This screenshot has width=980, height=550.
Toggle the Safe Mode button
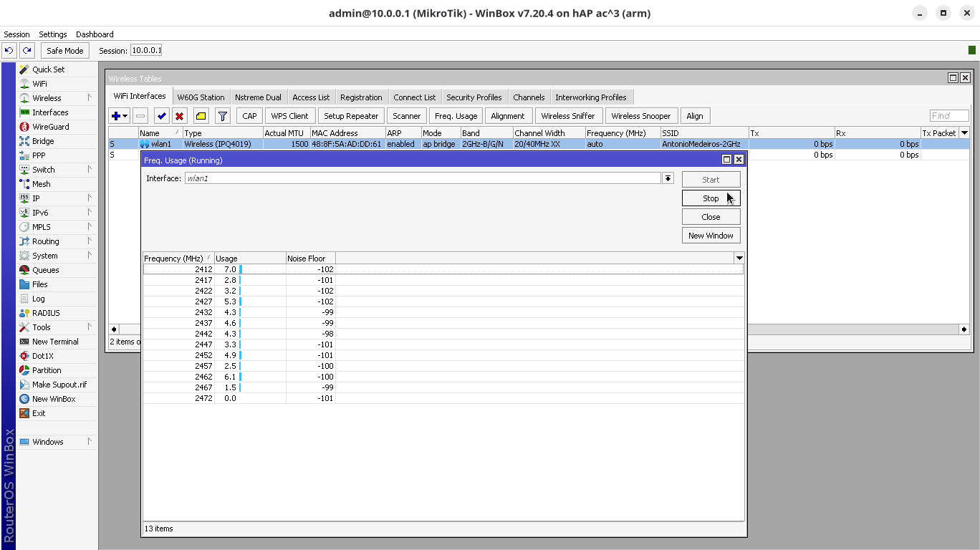point(65,51)
